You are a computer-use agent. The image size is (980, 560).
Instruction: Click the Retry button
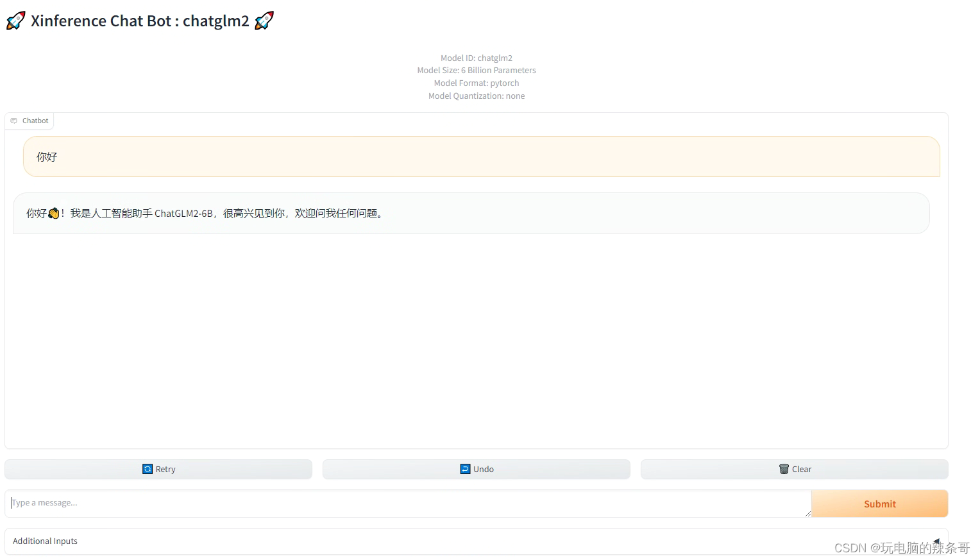158,469
